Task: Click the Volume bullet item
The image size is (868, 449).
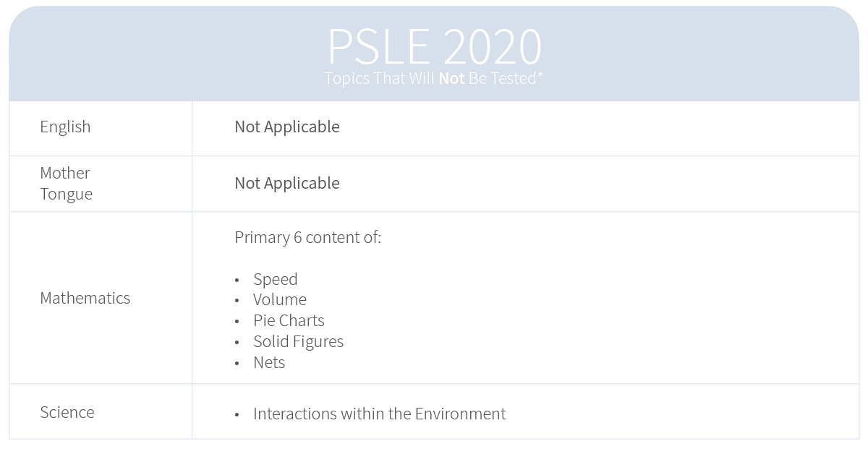Action: click(x=280, y=299)
